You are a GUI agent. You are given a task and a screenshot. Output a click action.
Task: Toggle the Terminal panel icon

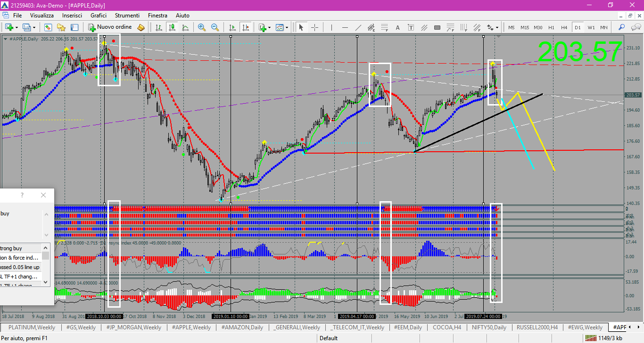coord(74,27)
